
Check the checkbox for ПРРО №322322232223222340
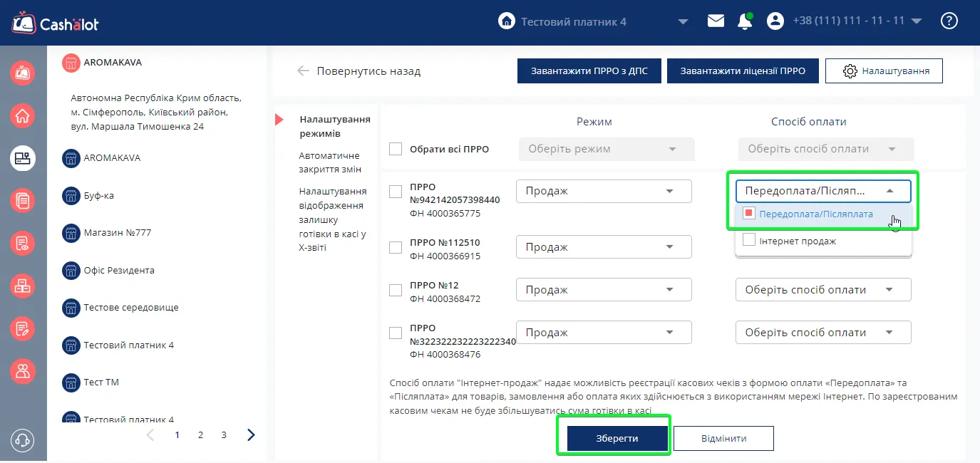[x=396, y=333]
